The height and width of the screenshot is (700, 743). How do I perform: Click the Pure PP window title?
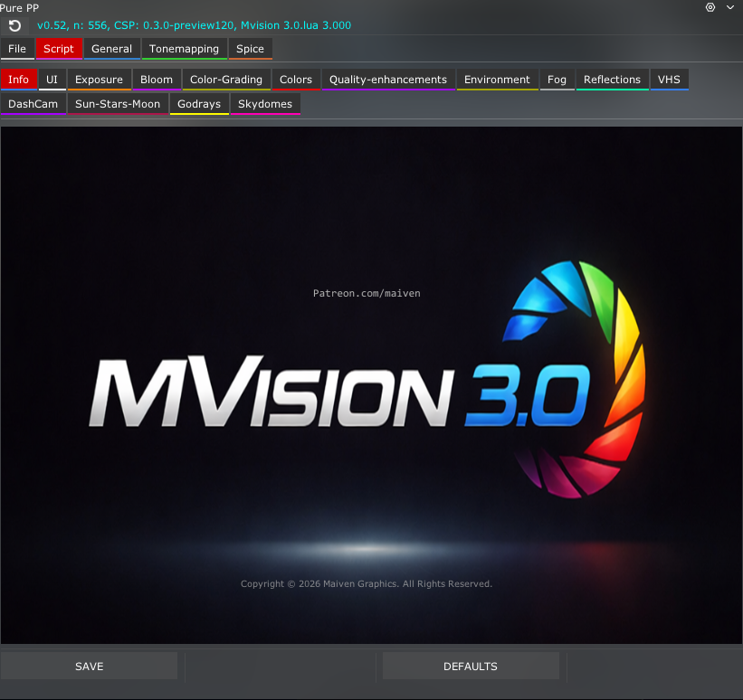pos(19,7)
